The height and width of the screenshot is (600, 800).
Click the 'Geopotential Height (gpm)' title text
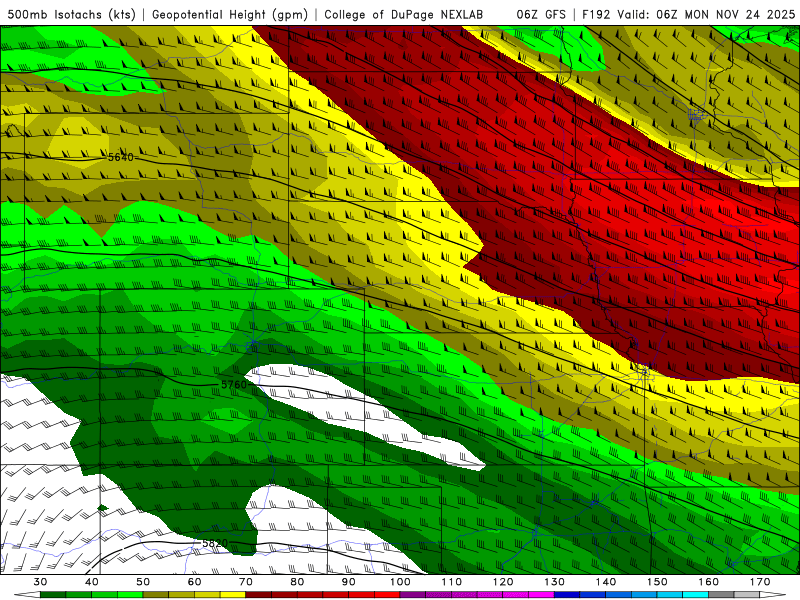tap(230, 14)
